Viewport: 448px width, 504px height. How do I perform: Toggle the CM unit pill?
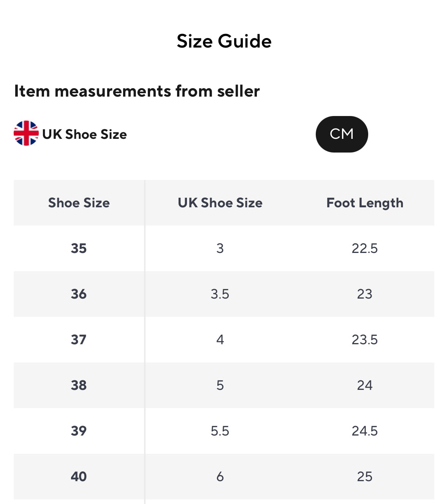(342, 134)
